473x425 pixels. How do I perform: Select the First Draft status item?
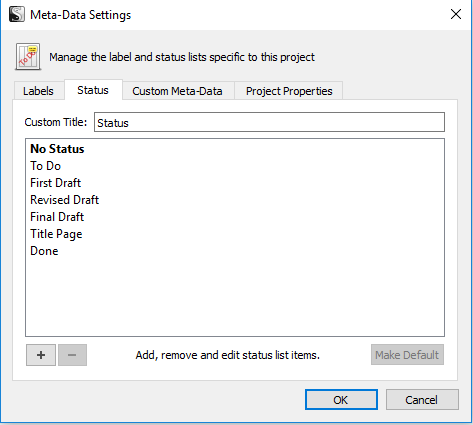click(235, 183)
